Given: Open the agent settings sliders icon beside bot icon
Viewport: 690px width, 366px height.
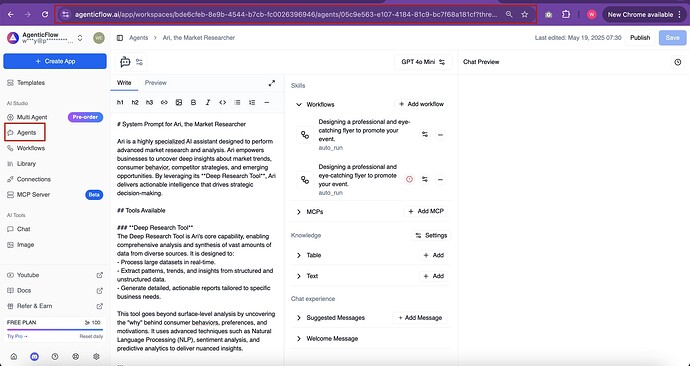Looking at the screenshot, I should click(139, 62).
